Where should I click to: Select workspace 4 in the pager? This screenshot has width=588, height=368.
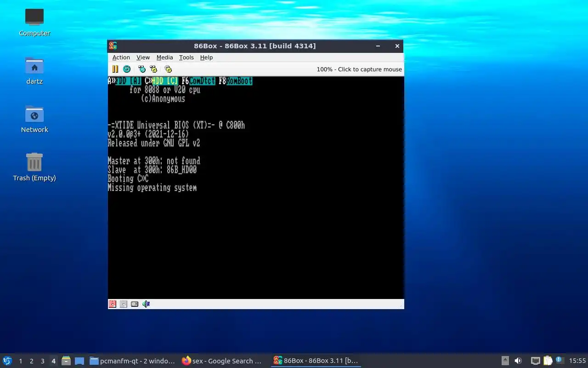pyautogui.click(x=53, y=361)
